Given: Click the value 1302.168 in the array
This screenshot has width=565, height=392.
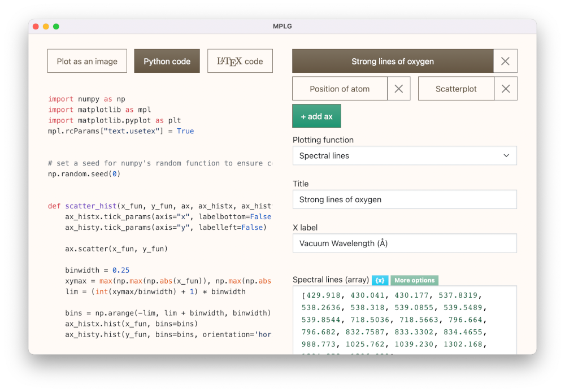Looking at the screenshot, I should point(463,345).
